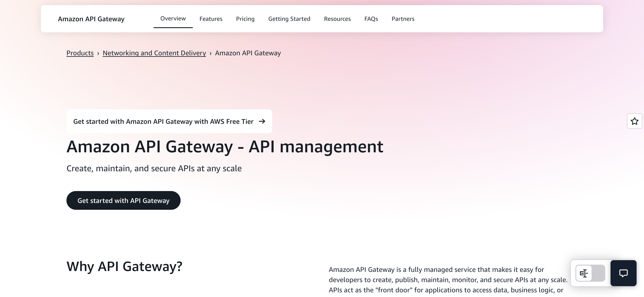Toggle the text selection switch
Viewport: 644px width, 297px height.
(x=590, y=273)
